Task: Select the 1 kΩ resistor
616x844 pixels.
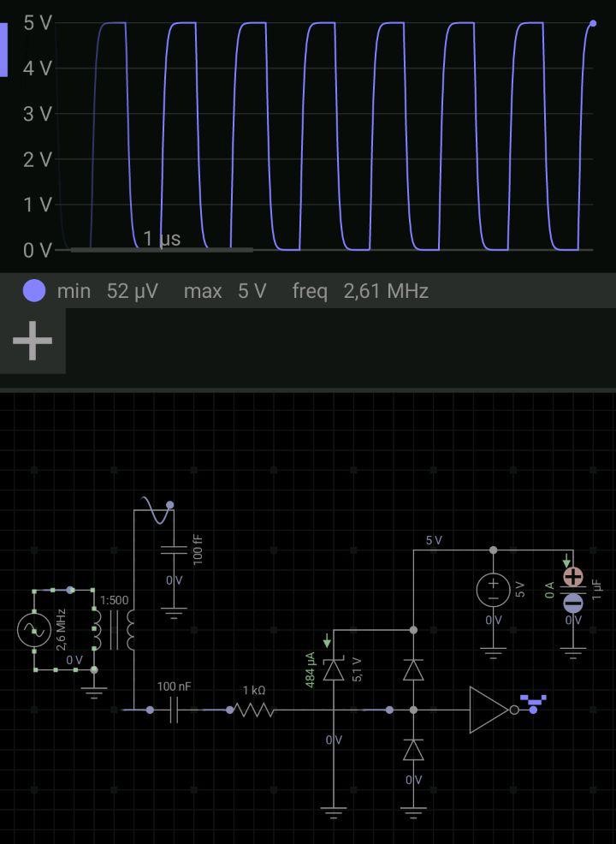Action: point(253,710)
